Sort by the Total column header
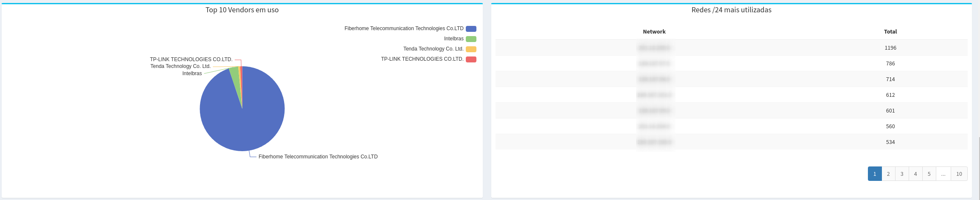The width and height of the screenshot is (980, 200). click(890, 32)
